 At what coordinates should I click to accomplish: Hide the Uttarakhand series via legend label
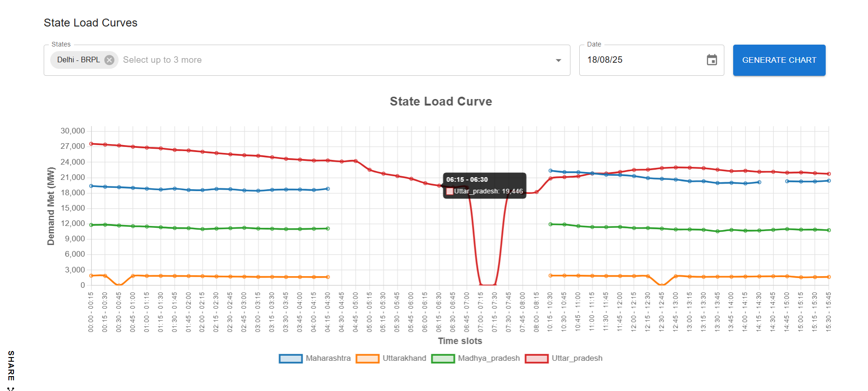click(404, 358)
